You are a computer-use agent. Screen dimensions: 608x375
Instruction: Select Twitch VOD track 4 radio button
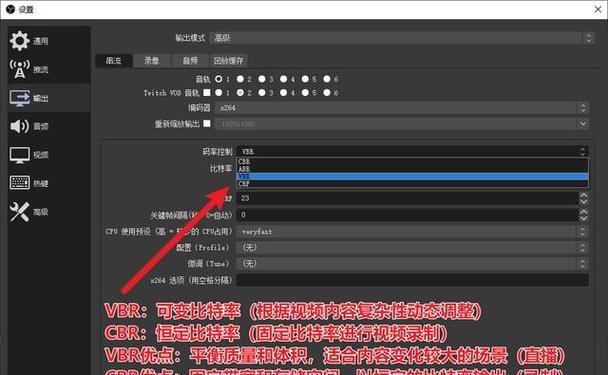pos(284,93)
